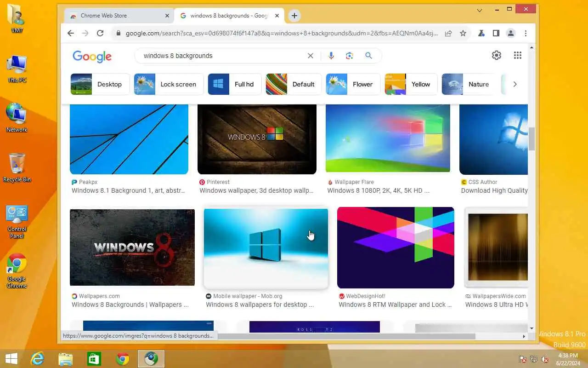The image size is (588, 368).
Task: Toggle the Chrome side panel icon
Action: click(496, 33)
